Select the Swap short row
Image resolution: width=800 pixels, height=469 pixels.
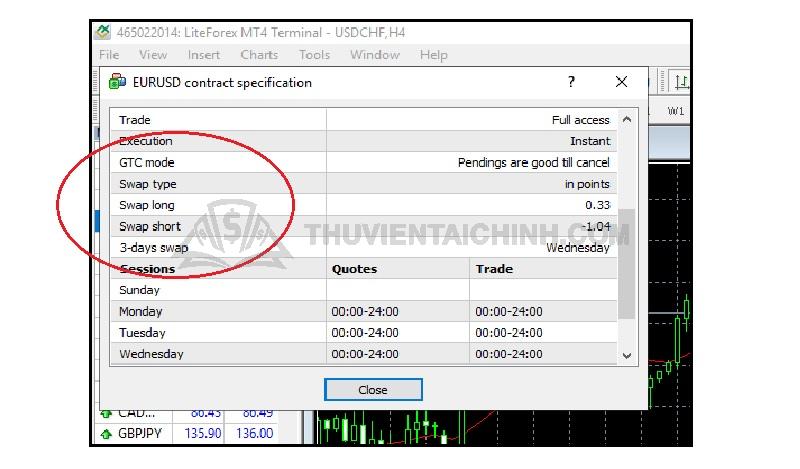(364, 226)
